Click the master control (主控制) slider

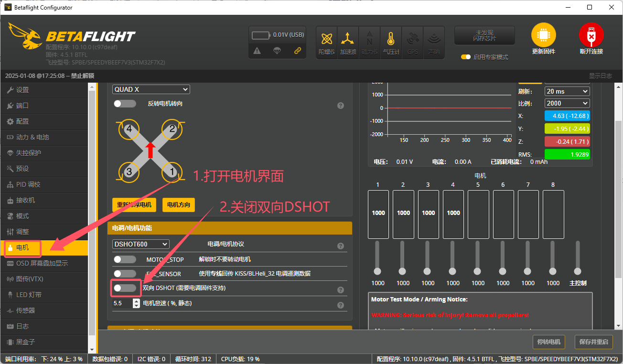[x=578, y=258]
